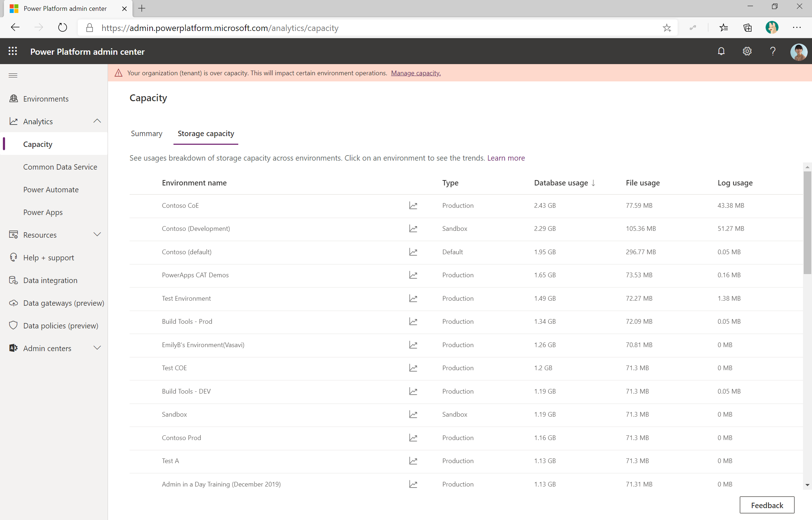Click the notification bell icon
The height and width of the screenshot is (520, 812).
tap(721, 52)
